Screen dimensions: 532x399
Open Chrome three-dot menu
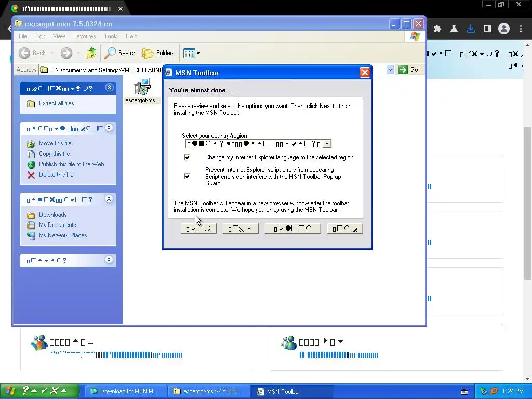pos(521,29)
